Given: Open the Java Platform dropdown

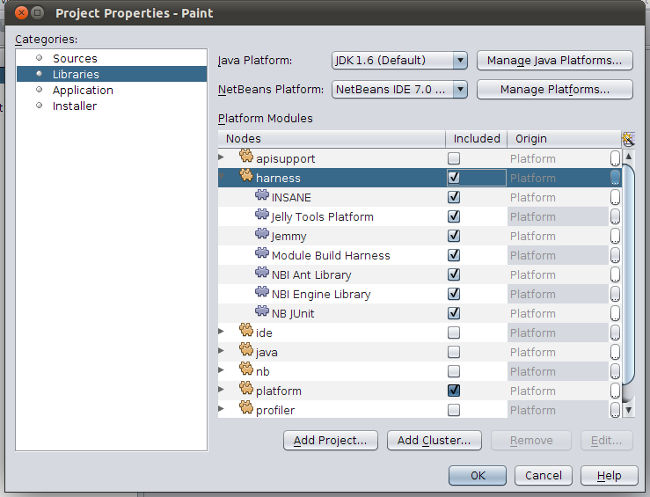Looking at the screenshot, I should pos(399,61).
